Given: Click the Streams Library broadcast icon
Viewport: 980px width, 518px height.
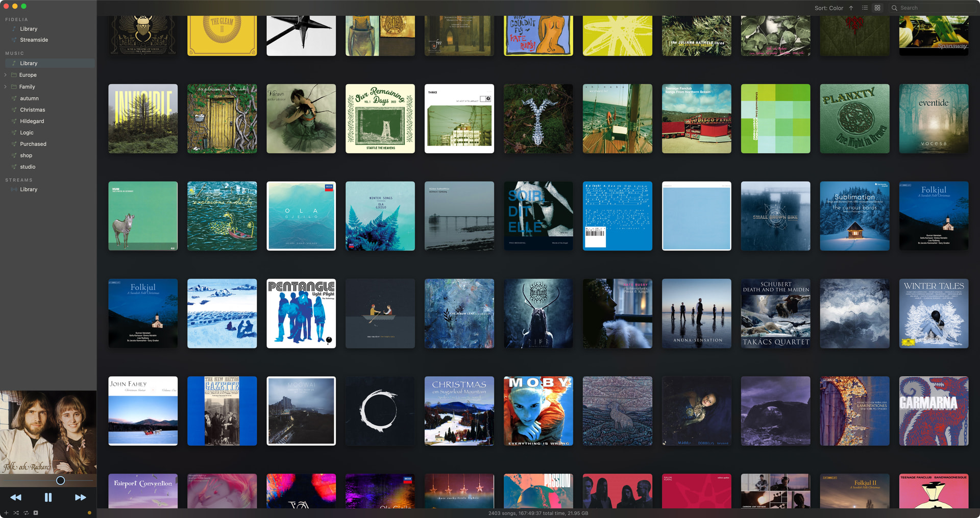Looking at the screenshot, I should [14, 189].
